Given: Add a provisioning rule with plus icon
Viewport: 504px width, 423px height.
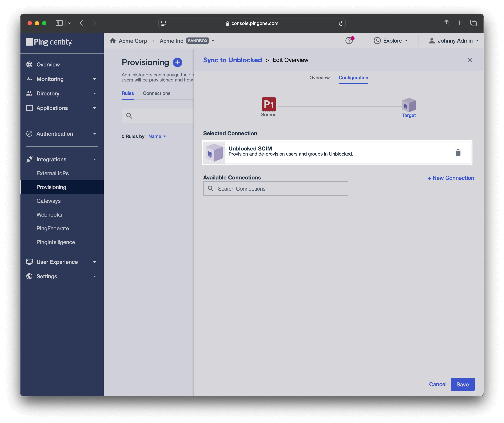Looking at the screenshot, I should pyautogui.click(x=177, y=62).
